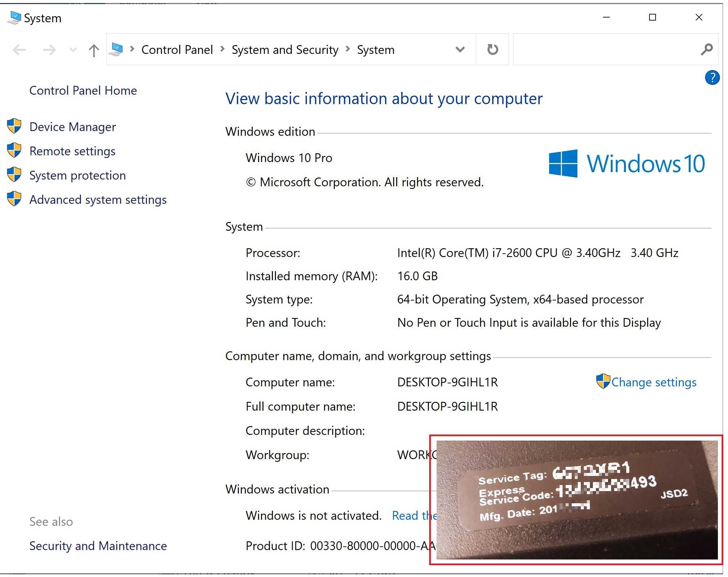Click the Computer name value DESKTOP-9GIHL1R
Viewport: 728px width, 577px height.
447,382
